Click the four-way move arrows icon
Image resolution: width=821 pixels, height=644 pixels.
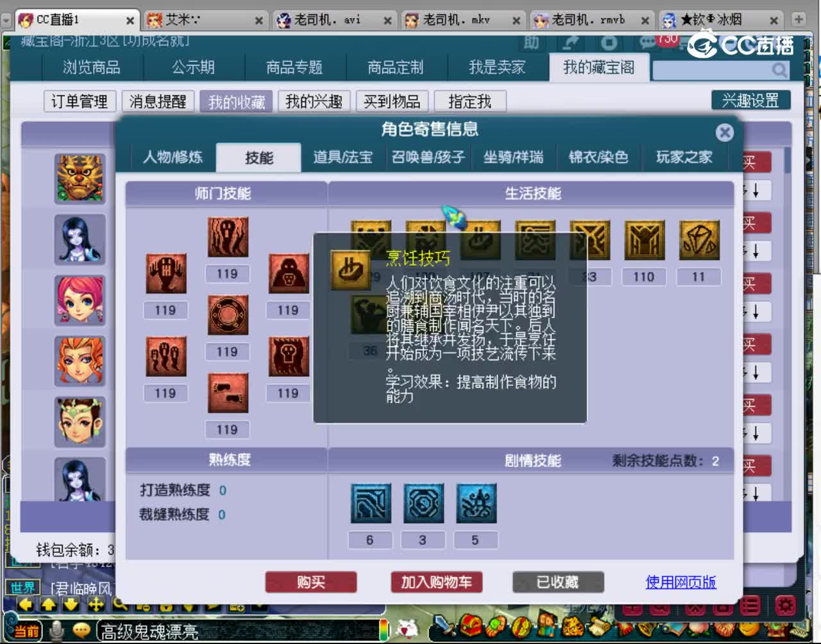[x=96, y=604]
